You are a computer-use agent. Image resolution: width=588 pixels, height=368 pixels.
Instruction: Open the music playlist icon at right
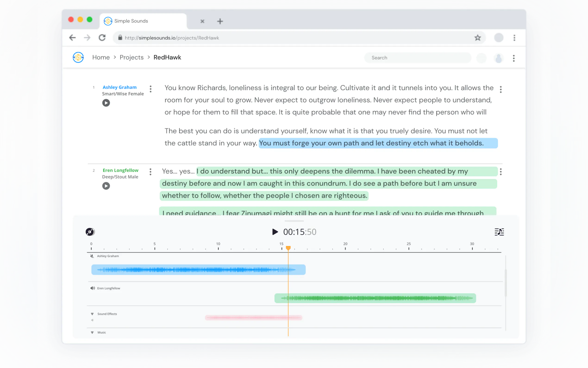[x=499, y=232]
